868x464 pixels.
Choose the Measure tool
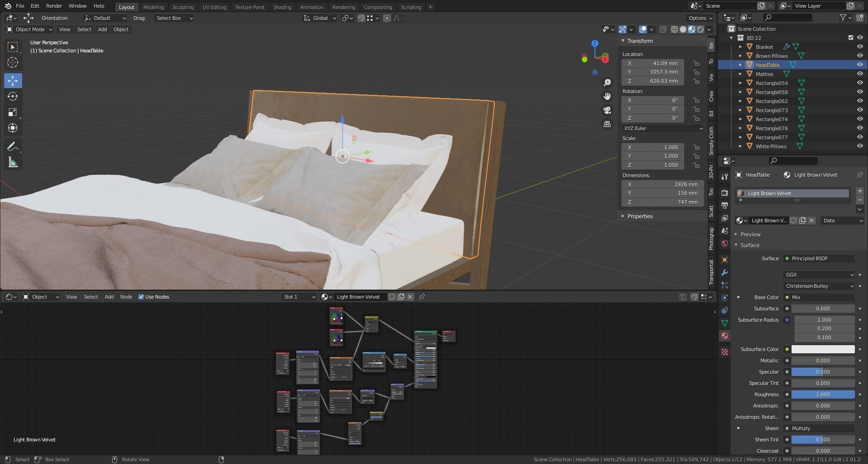pos(13,162)
